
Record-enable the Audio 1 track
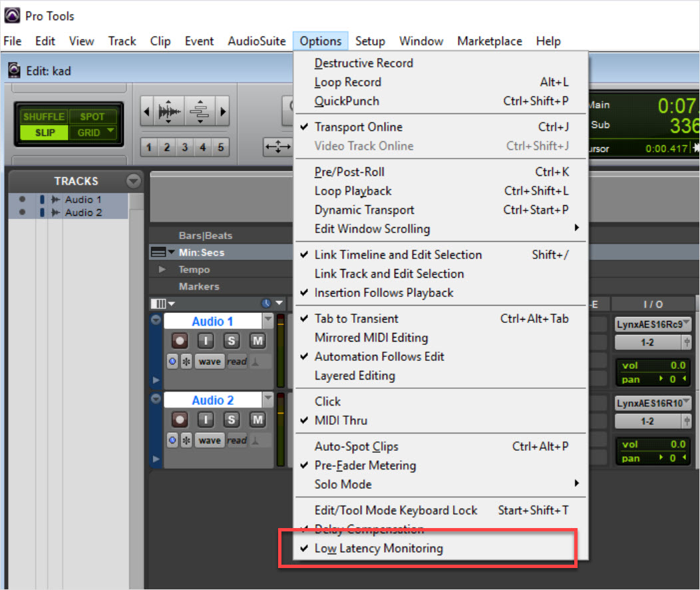[180, 341]
